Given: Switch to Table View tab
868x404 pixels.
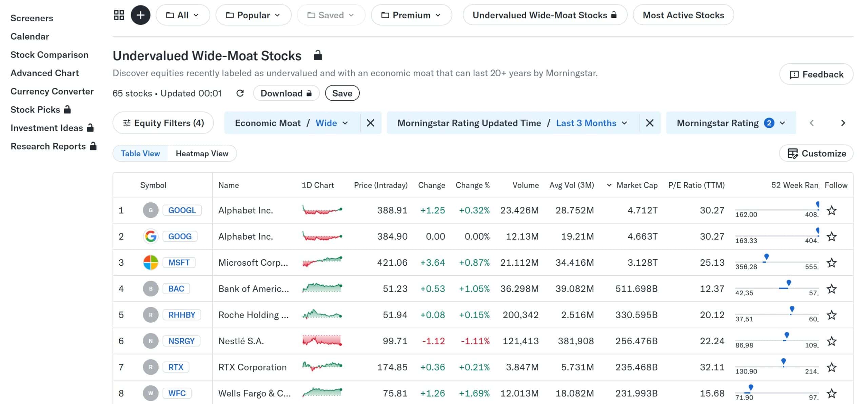Looking at the screenshot, I should 140,154.
